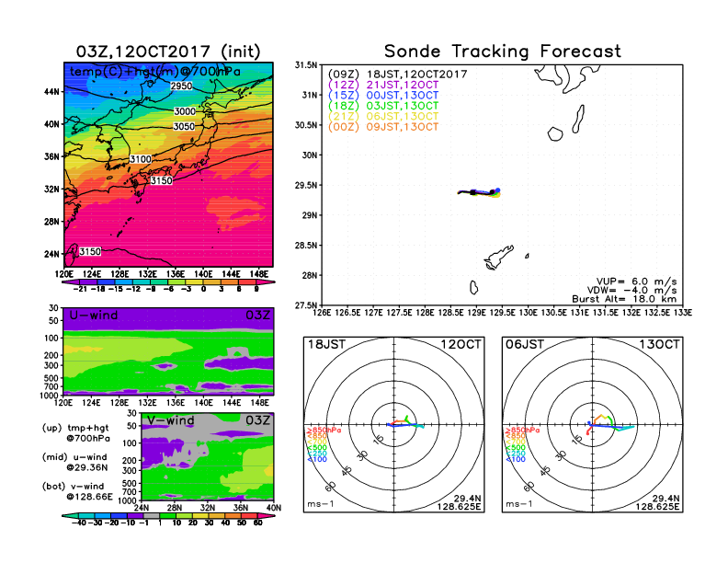Click the '31.5N' latitude label on sonde map

click(306, 65)
